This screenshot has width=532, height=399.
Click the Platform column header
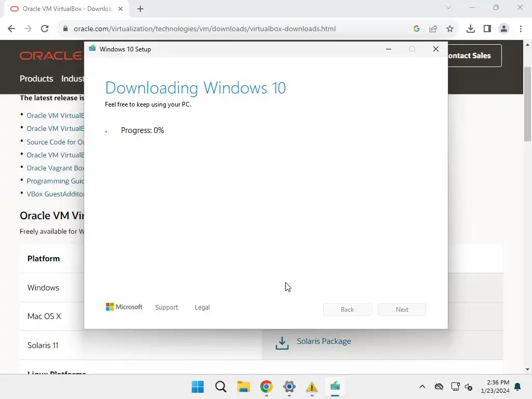click(44, 259)
